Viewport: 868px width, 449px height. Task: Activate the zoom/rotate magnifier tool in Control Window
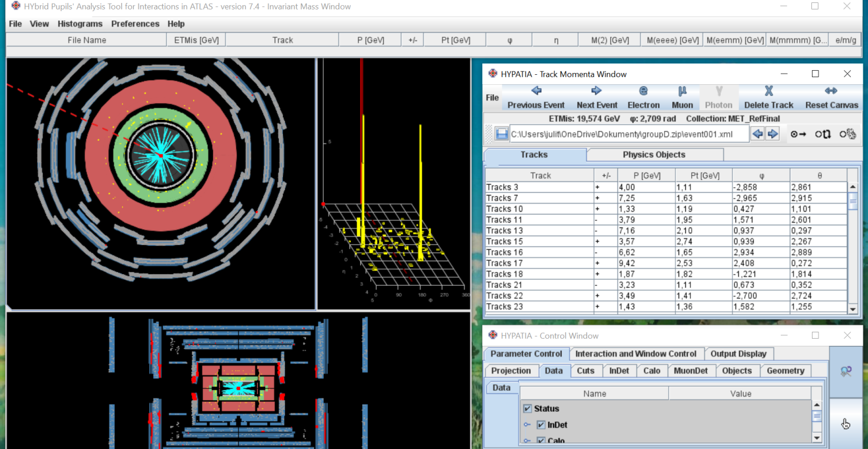coord(846,372)
